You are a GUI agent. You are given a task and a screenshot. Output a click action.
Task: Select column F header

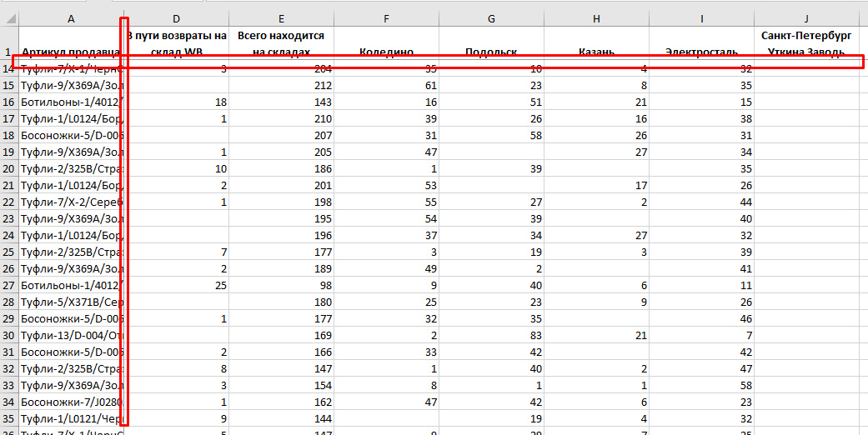click(x=386, y=18)
